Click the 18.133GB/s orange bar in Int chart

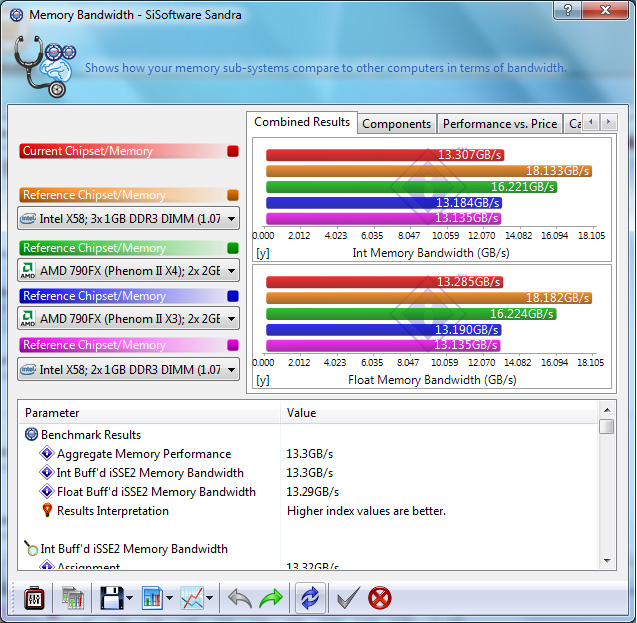coord(429,171)
